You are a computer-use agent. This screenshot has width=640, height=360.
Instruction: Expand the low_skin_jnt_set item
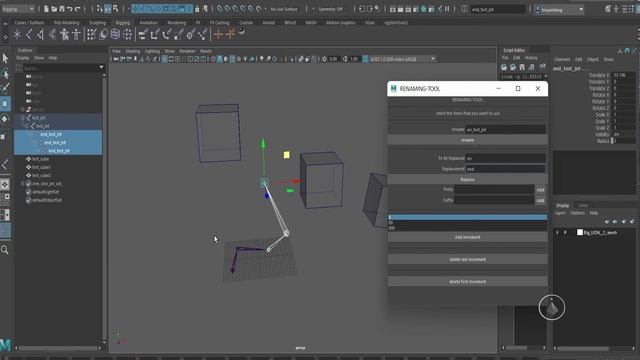23,184
